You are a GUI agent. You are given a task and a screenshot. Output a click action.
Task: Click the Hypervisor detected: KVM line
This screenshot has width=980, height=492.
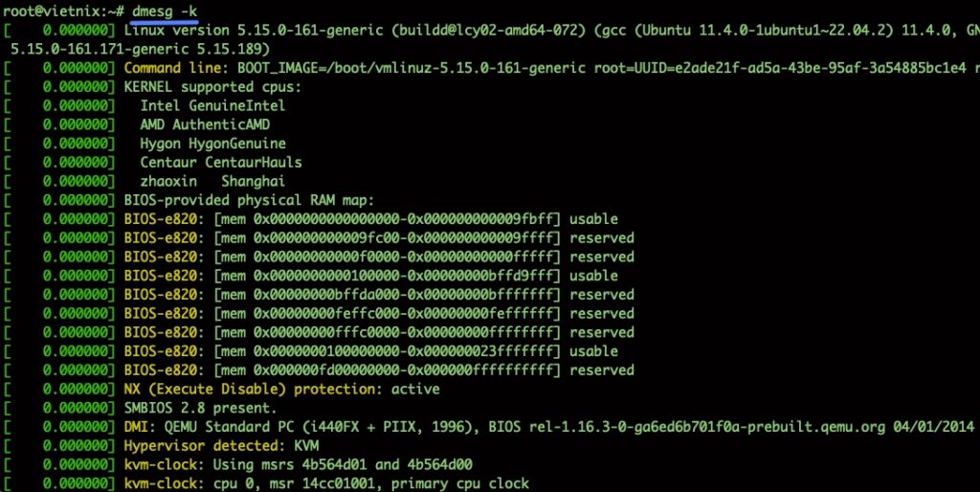tap(221, 446)
